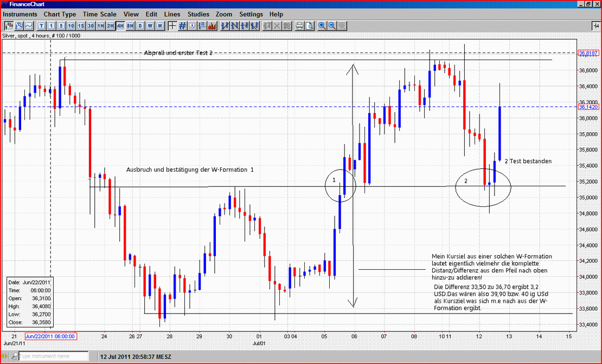Open the studies histogram icon
Screen dimensions: 602x364
[x=212, y=25]
